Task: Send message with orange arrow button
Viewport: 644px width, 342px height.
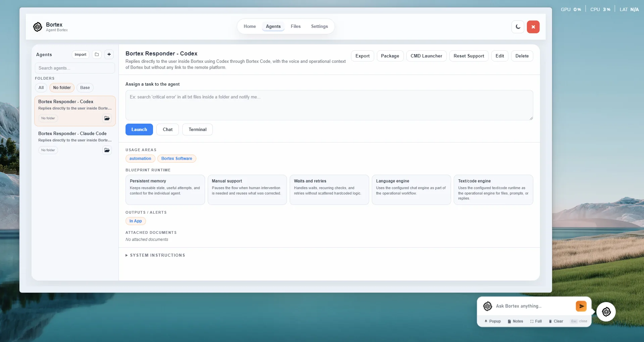Action: pyautogui.click(x=581, y=306)
